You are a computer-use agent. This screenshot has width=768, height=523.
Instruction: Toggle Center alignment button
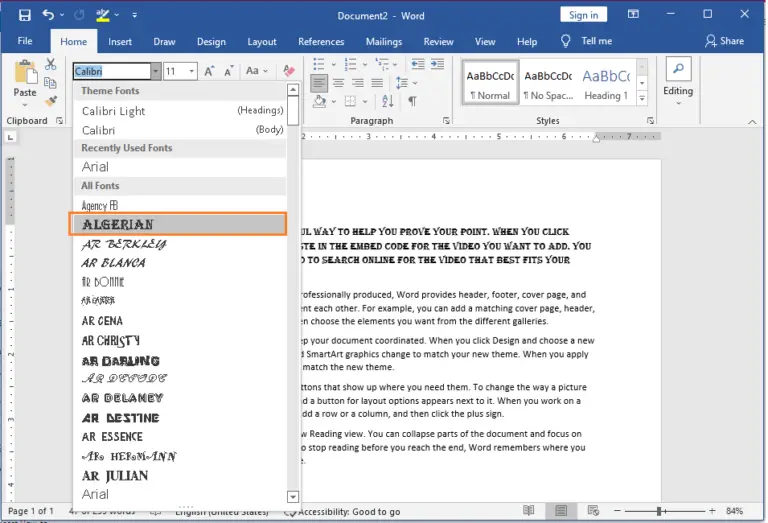[x=338, y=83]
